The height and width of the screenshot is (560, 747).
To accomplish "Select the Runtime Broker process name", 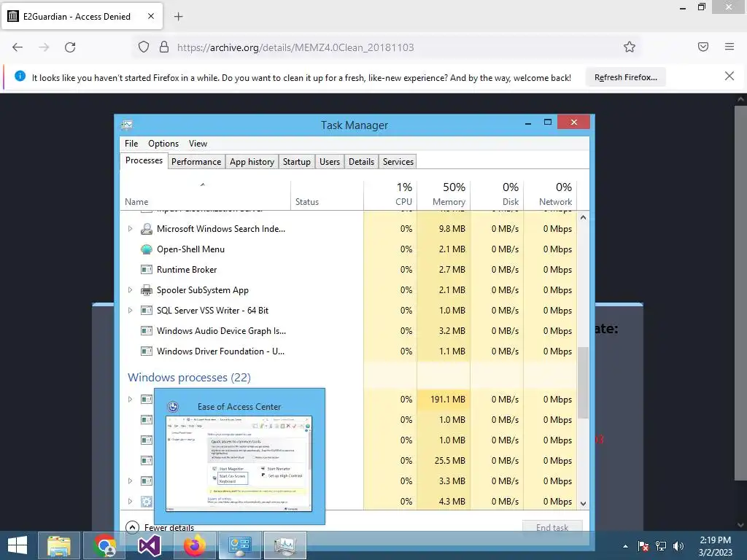I will point(187,270).
